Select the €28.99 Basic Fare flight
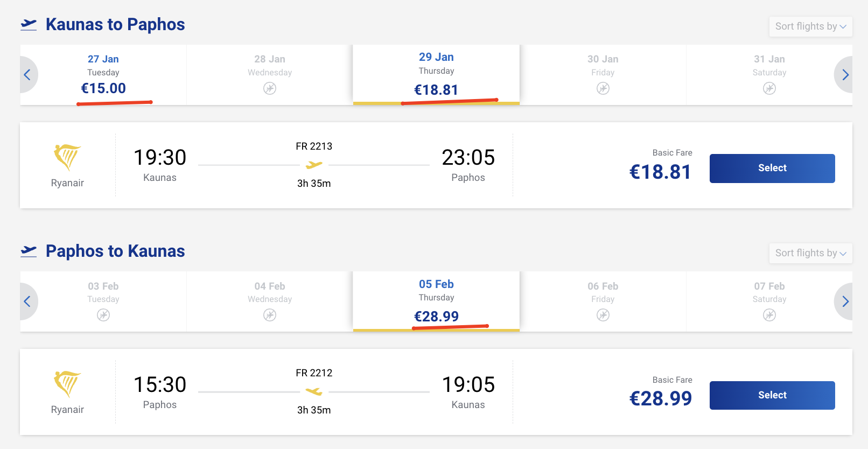 (772, 395)
